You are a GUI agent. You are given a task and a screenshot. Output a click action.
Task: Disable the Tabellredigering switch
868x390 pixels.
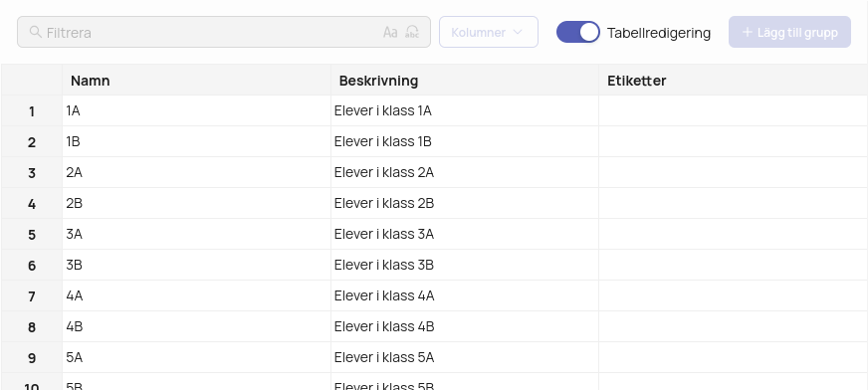[x=578, y=32]
